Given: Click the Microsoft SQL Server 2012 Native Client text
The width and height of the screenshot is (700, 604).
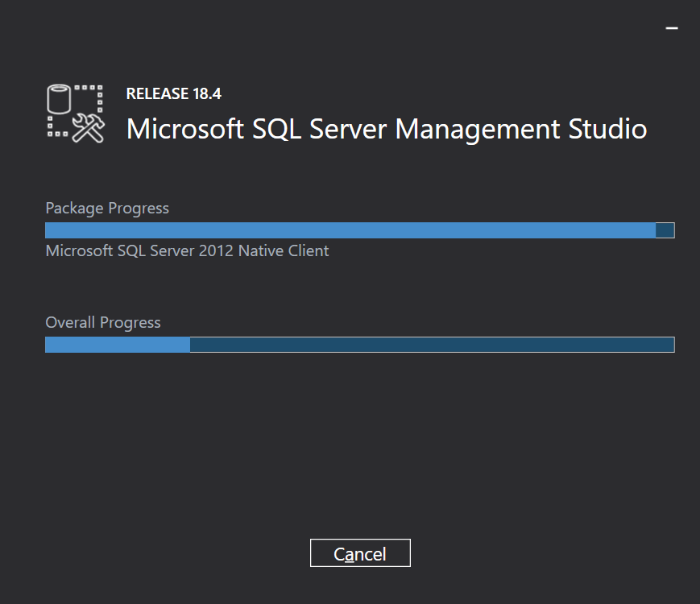Looking at the screenshot, I should (187, 250).
